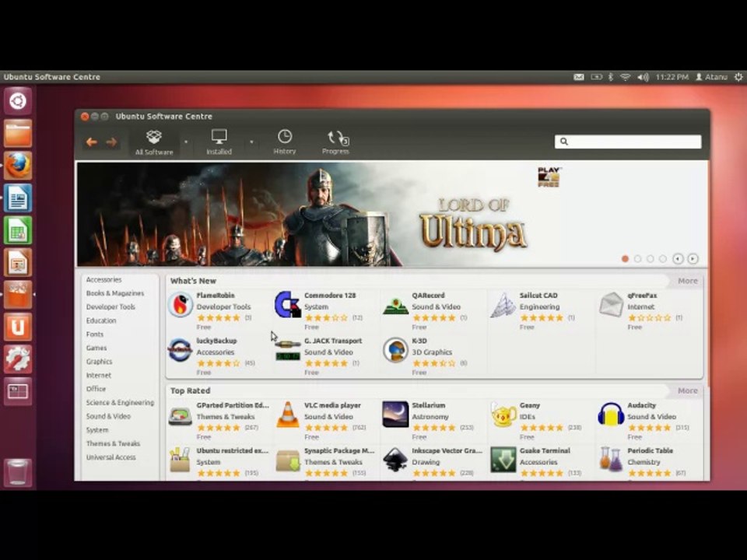
Task: Browse the System category
Action: tap(97, 430)
